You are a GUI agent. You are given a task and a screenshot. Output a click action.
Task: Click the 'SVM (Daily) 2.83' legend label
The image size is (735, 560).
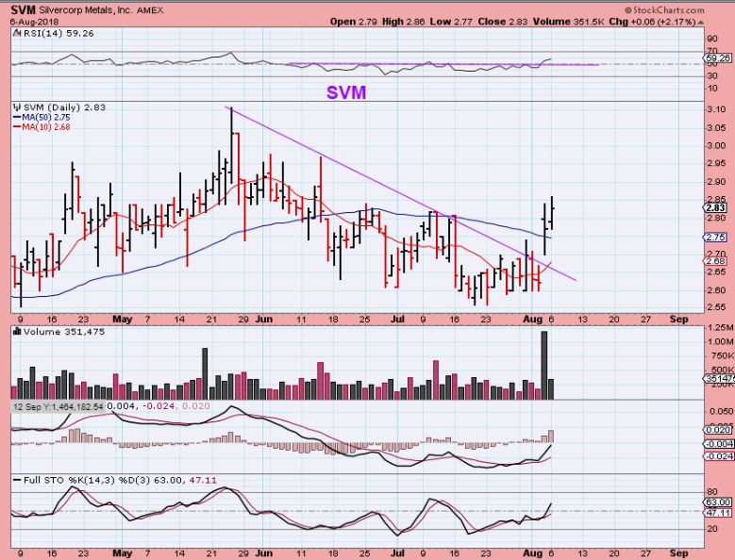(64, 107)
